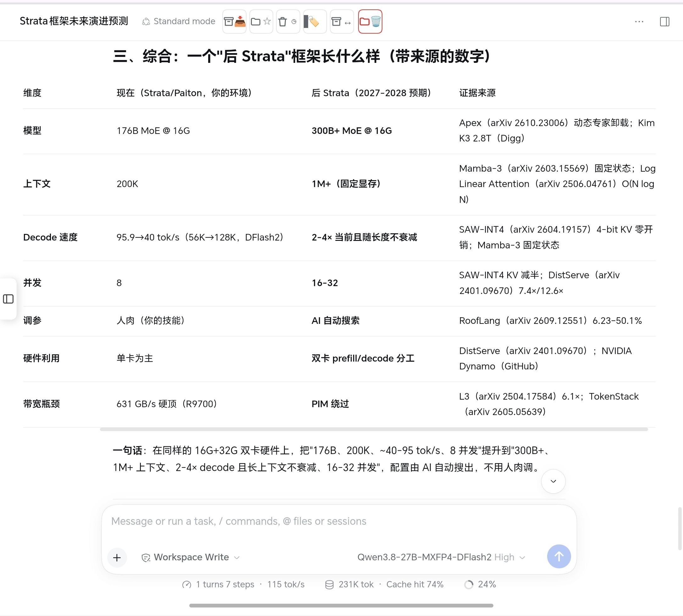Click the AI 自动搜索 cell
This screenshot has width=683, height=616.
coord(336,321)
